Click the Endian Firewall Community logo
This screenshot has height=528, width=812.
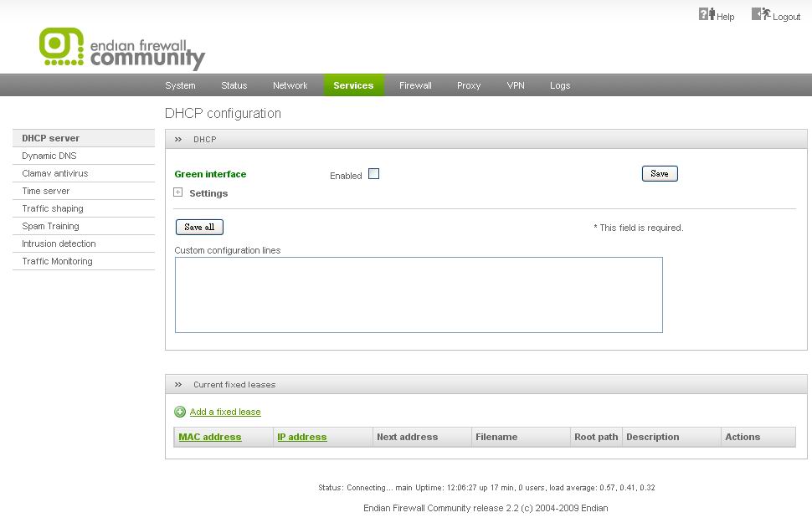point(122,49)
